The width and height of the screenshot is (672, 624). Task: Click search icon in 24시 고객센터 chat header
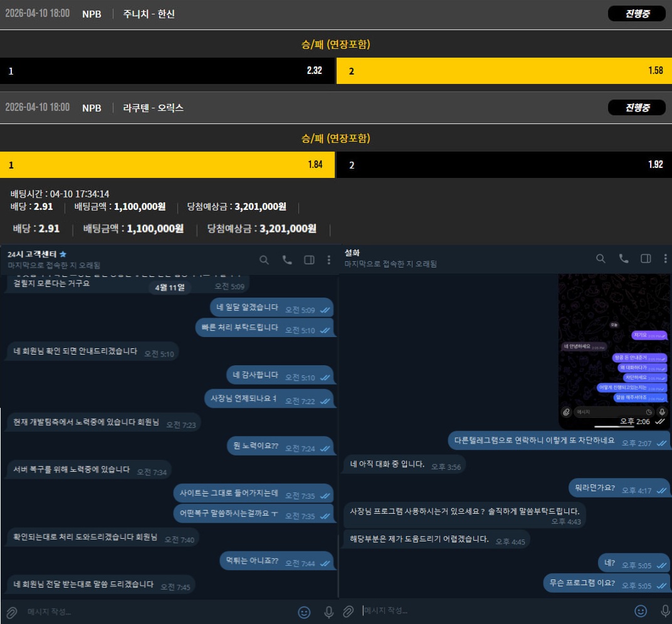click(264, 260)
